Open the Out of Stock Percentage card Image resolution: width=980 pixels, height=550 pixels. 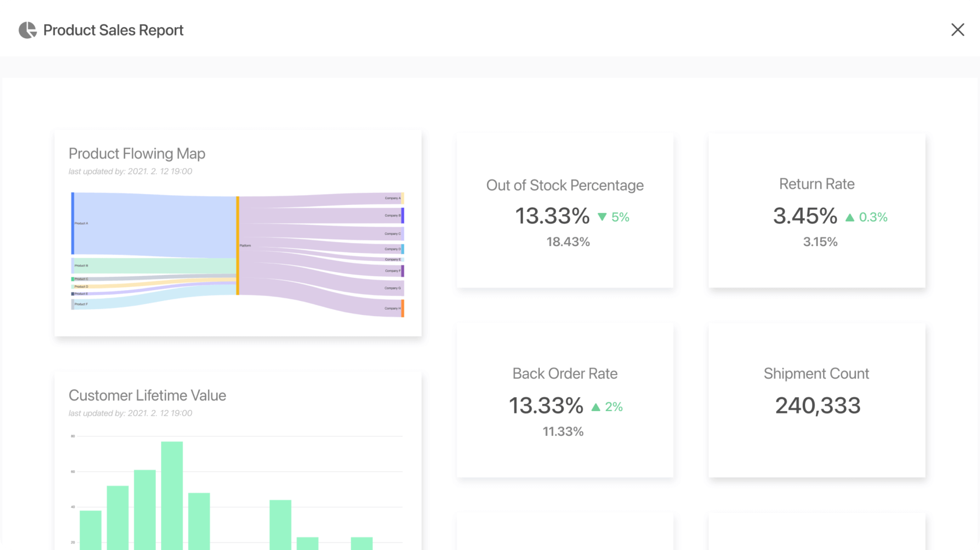coord(565,210)
